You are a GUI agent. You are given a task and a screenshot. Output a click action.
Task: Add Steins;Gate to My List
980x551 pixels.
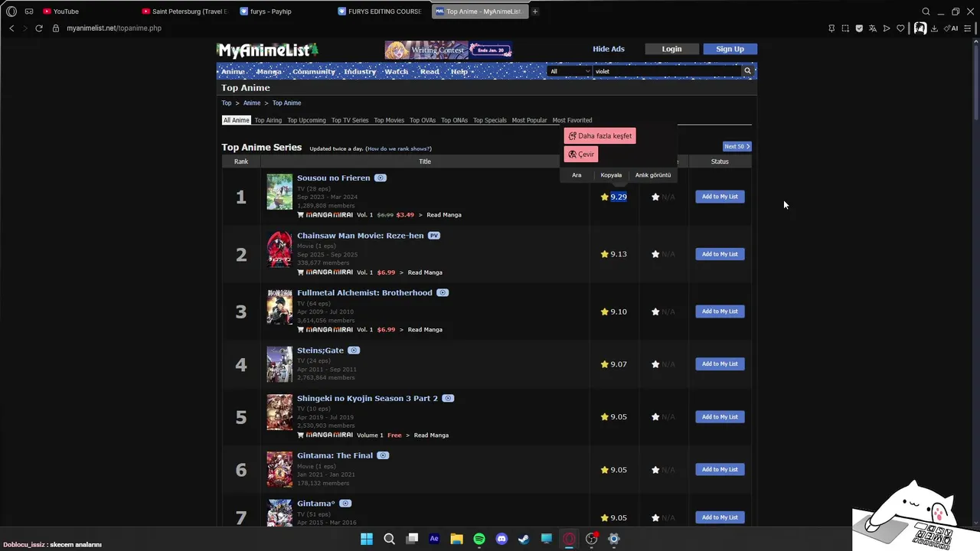coord(720,364)
